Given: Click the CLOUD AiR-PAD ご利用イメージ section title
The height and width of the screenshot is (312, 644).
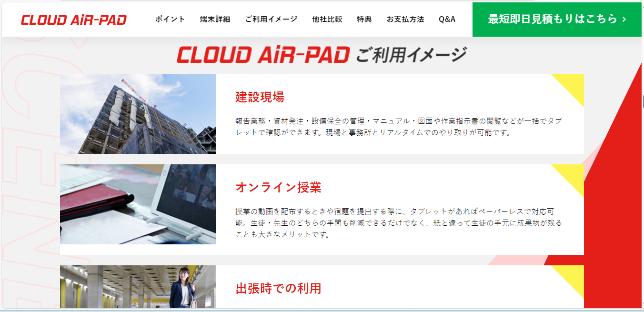Looking at the screenshot, I should pyautogui.click(x=322, y=55).
